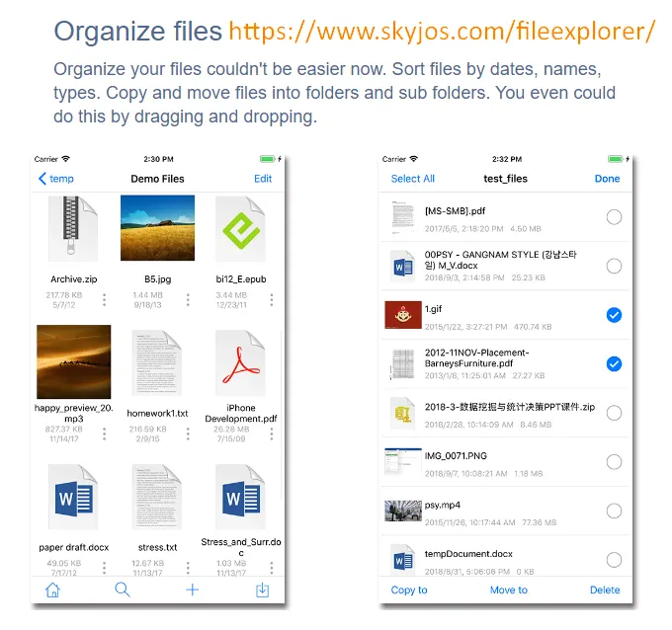This screenshot has height=630, width=672.
Task: Open the skyjos.com fileexplorer link
Action: point(442,32)
